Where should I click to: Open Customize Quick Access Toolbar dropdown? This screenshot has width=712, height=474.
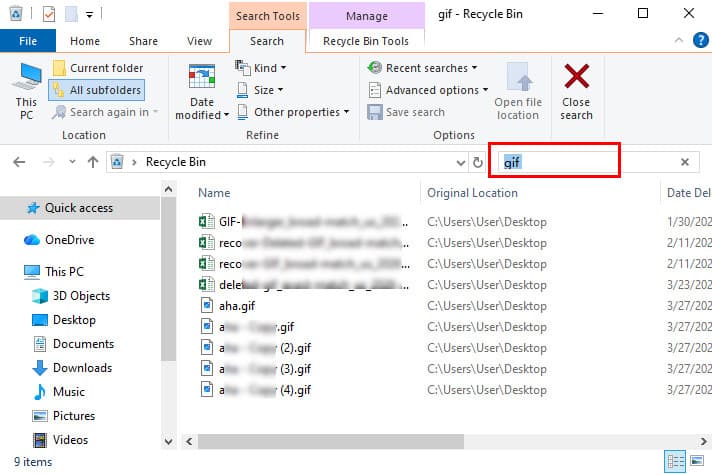(89, 15)
